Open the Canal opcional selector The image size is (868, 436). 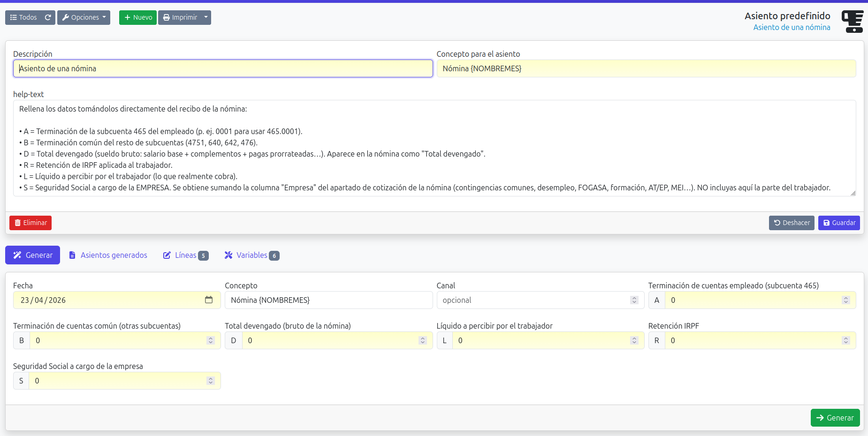540,300
